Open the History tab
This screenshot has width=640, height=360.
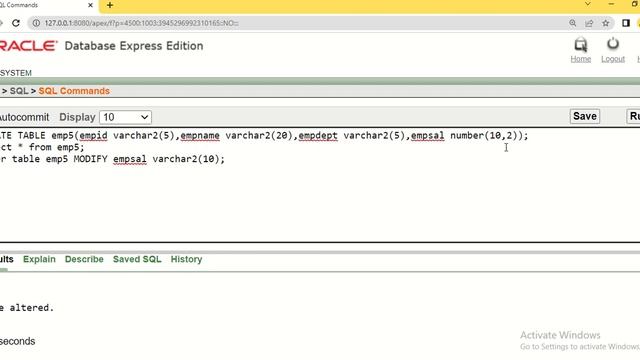pos(187,259)
